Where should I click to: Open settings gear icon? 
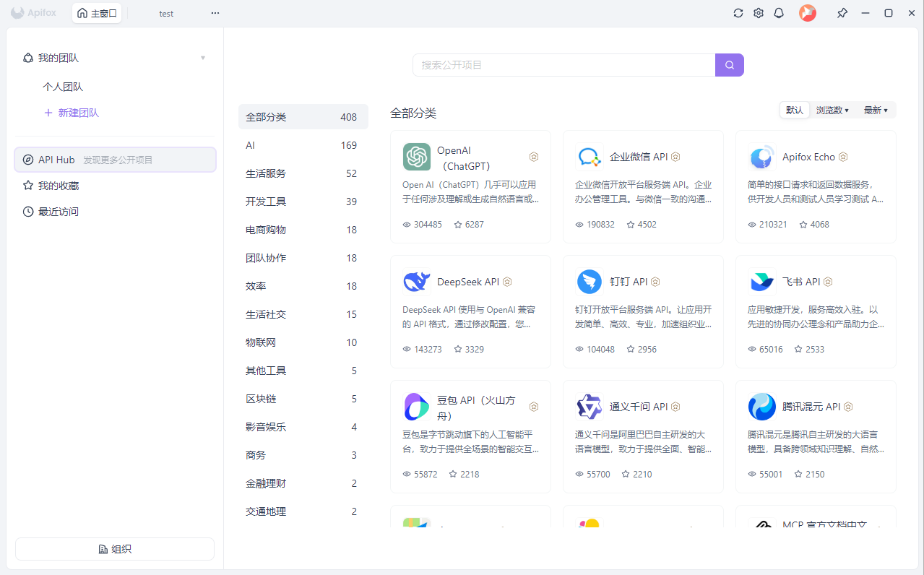[759, 13]
